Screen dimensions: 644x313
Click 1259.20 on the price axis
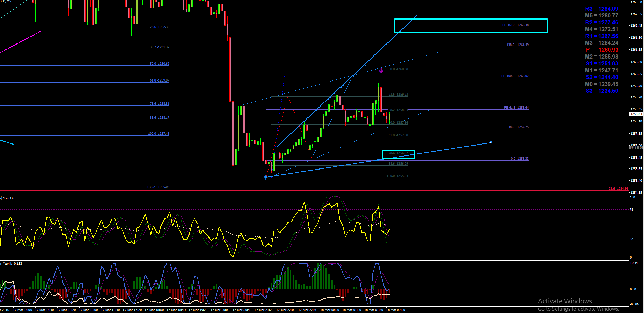636,97
